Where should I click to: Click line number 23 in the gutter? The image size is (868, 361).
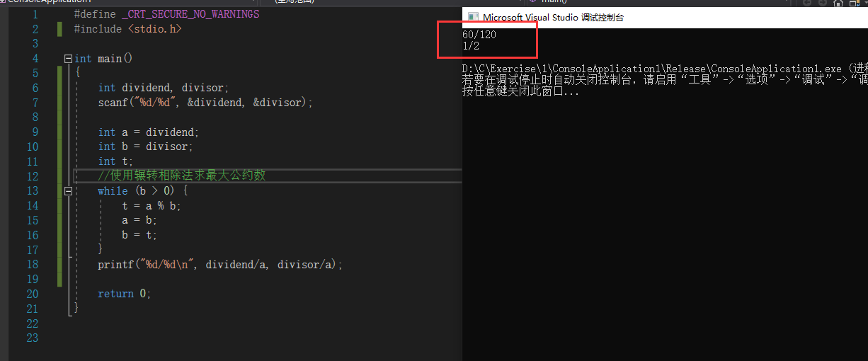pos(33,338)
